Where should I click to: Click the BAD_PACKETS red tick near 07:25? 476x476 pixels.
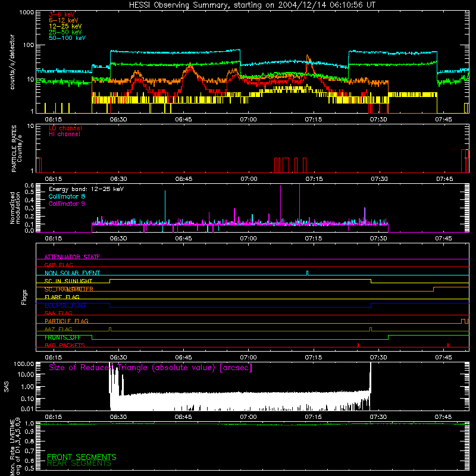coord(358,345)
